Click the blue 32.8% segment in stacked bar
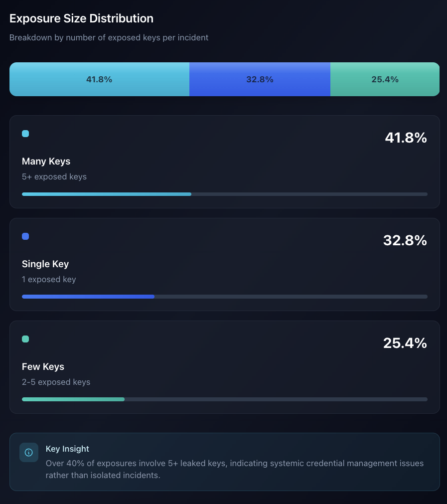 [260, 79]
